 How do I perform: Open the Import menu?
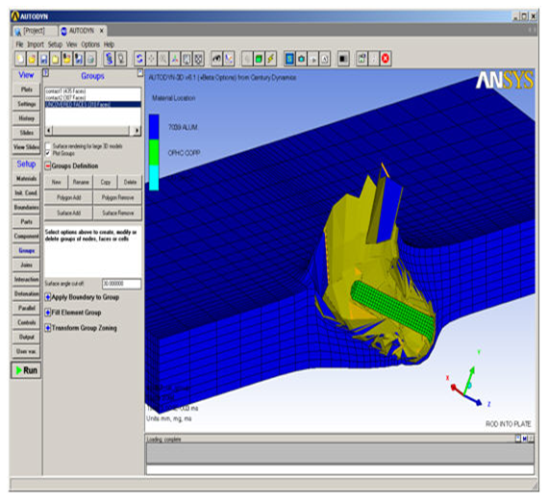pos(35,45)
